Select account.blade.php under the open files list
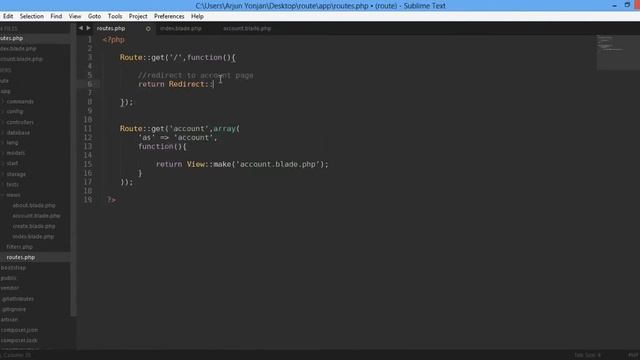The image size is (640, 360). point(21,59)
